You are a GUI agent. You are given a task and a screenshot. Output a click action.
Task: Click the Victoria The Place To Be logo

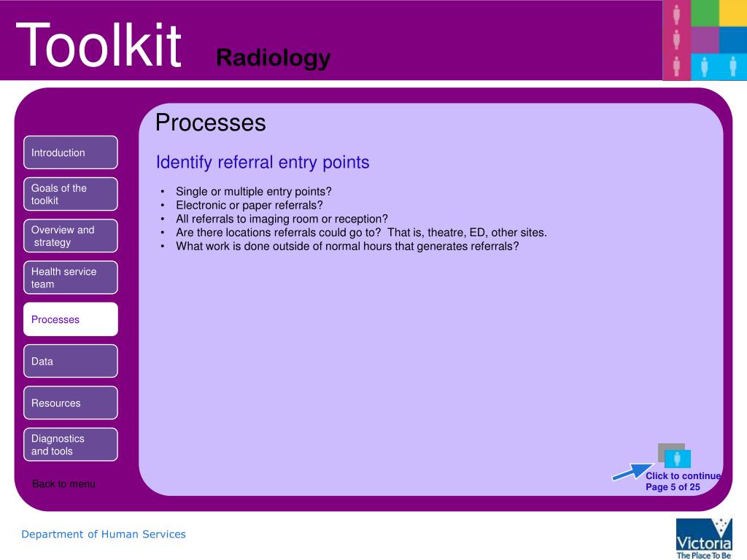coord(704,539)
